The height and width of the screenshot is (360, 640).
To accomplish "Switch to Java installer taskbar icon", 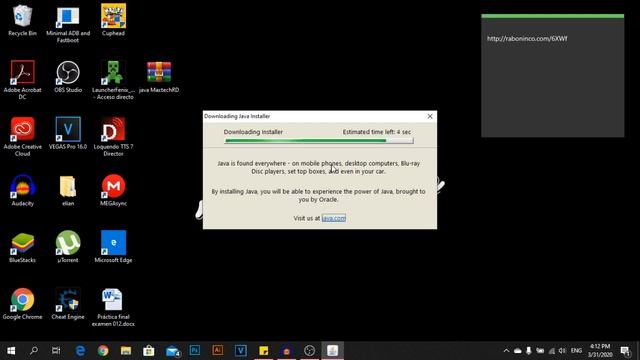I will (x=332, y=350).
